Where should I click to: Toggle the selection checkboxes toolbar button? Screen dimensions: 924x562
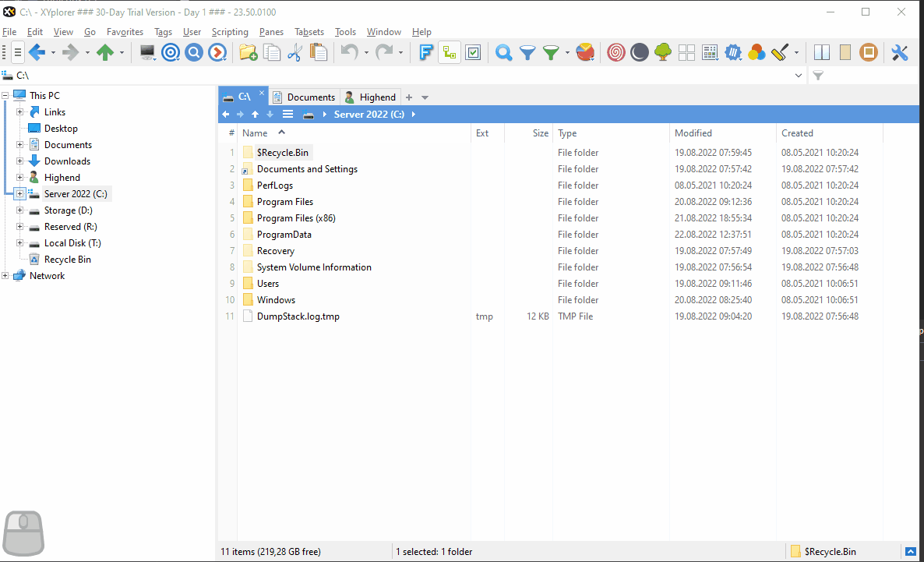click(473, 53)
